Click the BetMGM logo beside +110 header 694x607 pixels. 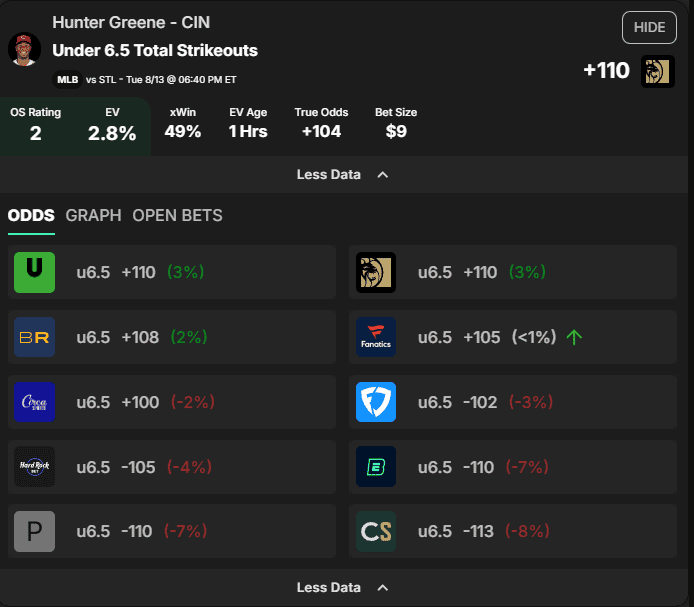tap(658, 71)
